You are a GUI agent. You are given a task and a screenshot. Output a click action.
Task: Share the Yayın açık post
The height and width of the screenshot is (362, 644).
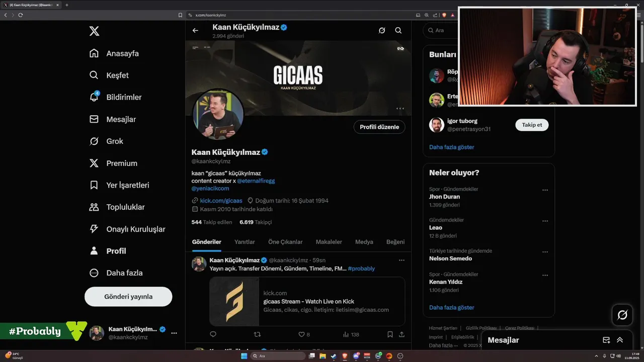pos(401,334)
